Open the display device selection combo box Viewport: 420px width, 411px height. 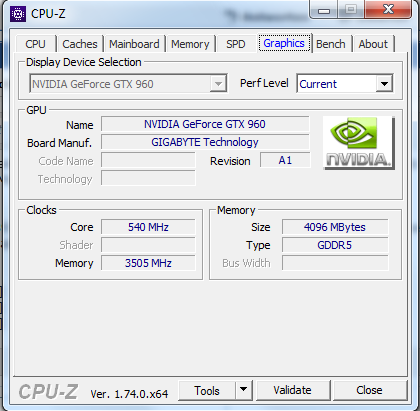(128, 84)
